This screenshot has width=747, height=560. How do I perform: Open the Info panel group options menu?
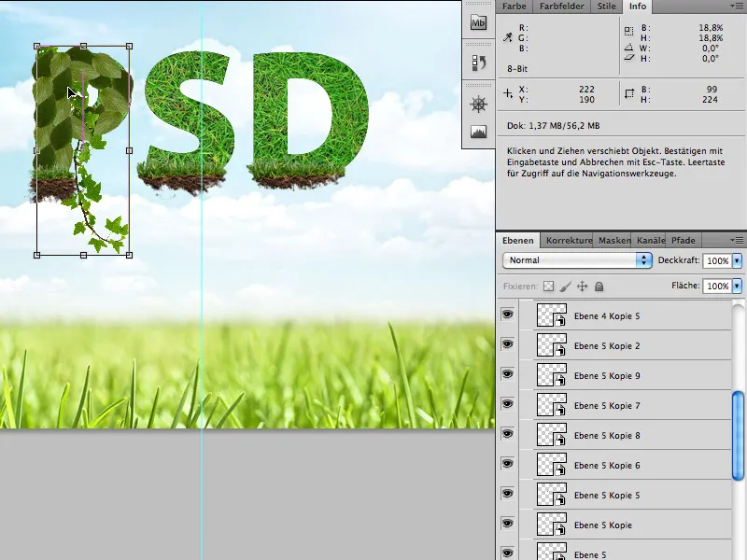coord(736,6)
